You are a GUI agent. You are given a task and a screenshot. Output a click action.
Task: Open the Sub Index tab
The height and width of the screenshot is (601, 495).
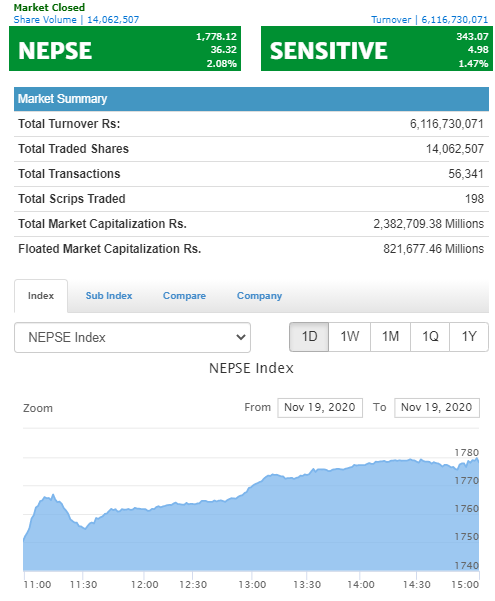tap(109, 296)
